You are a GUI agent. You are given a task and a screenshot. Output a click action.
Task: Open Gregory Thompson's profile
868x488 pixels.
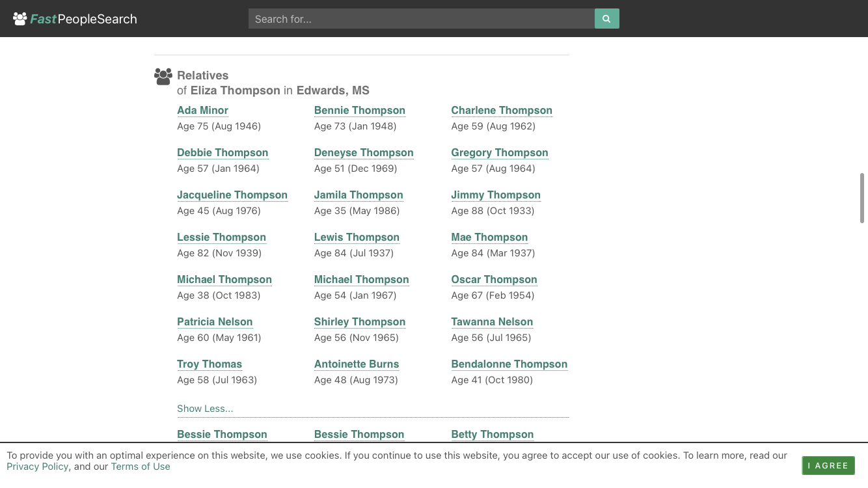click(500, 152)
